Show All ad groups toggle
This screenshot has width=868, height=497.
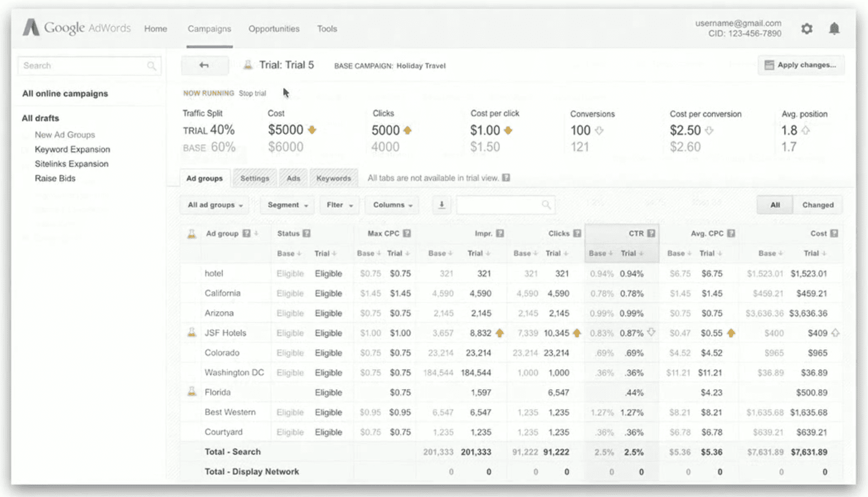775,205
